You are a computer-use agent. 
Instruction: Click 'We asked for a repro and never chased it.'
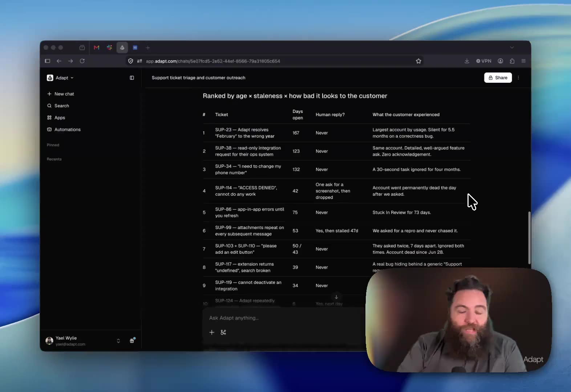415,231
